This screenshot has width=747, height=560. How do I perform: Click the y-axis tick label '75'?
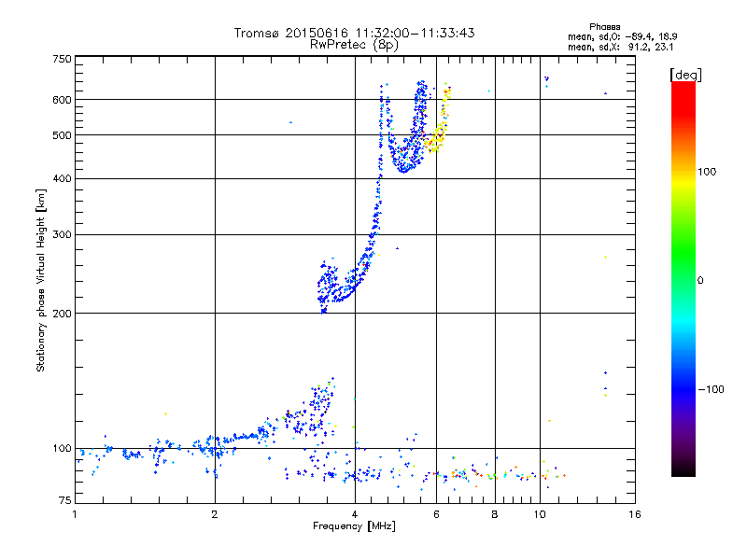click(x=65, y=500)
